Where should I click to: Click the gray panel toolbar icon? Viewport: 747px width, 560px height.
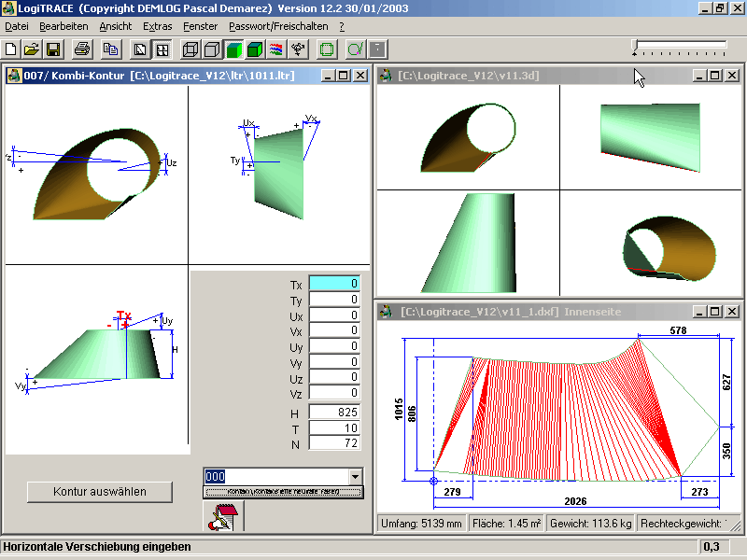tap(377, 49)
